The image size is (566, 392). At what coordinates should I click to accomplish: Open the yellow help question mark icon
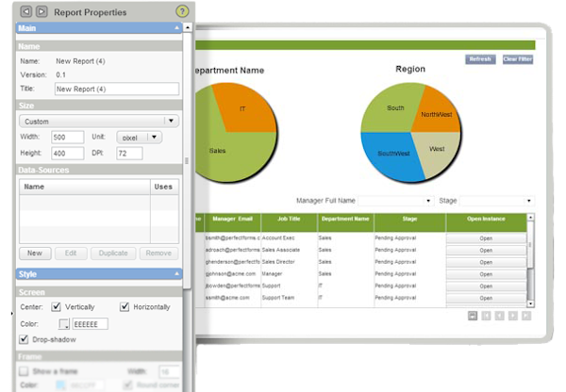tap(182, 11)
